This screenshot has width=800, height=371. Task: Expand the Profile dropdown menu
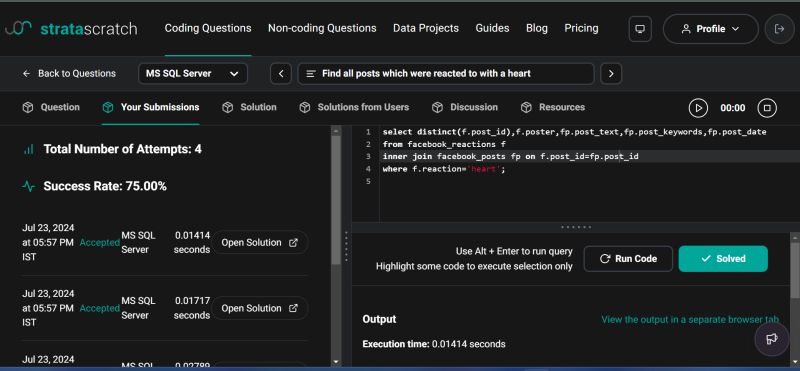pyautogui.click(x=710, y=29)
